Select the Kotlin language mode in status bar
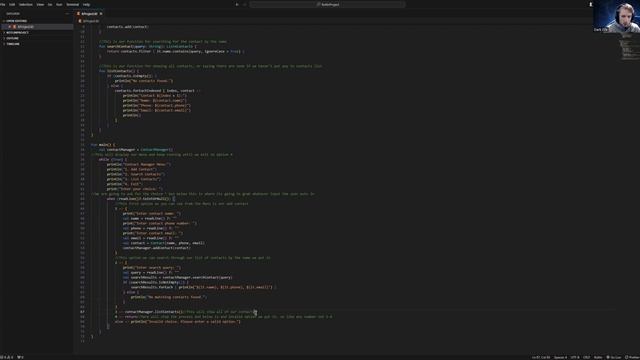 598,358
